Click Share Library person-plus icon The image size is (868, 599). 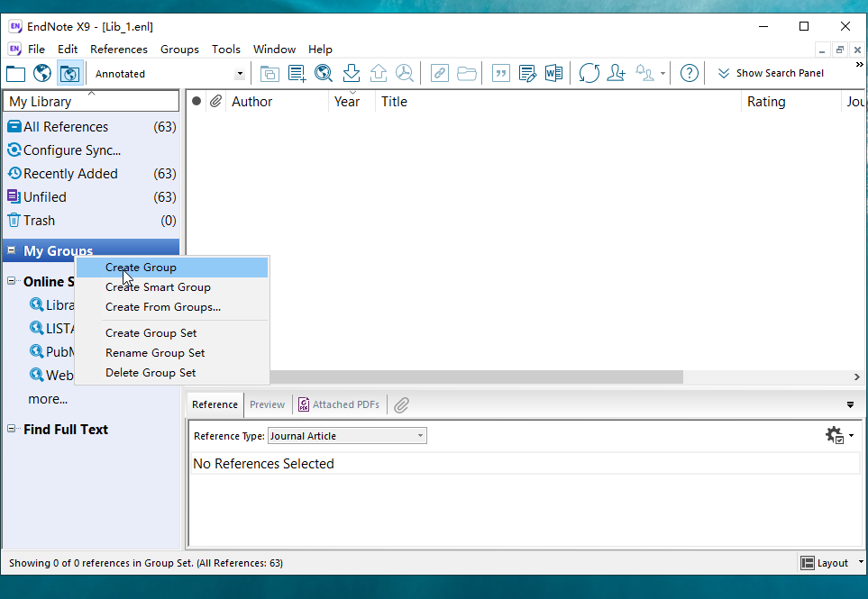pos(617,73)
